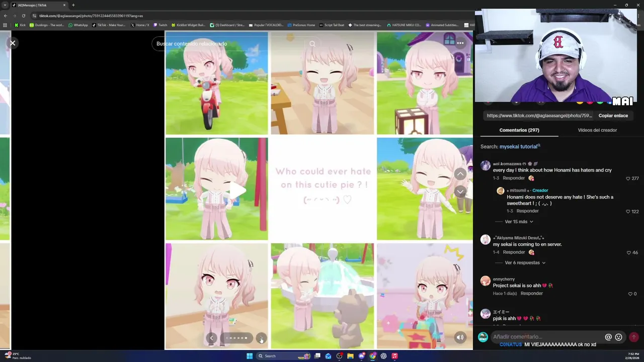Show next photo in the carousel
Viewport: 644px width, 362px height.
coord(261,338)
